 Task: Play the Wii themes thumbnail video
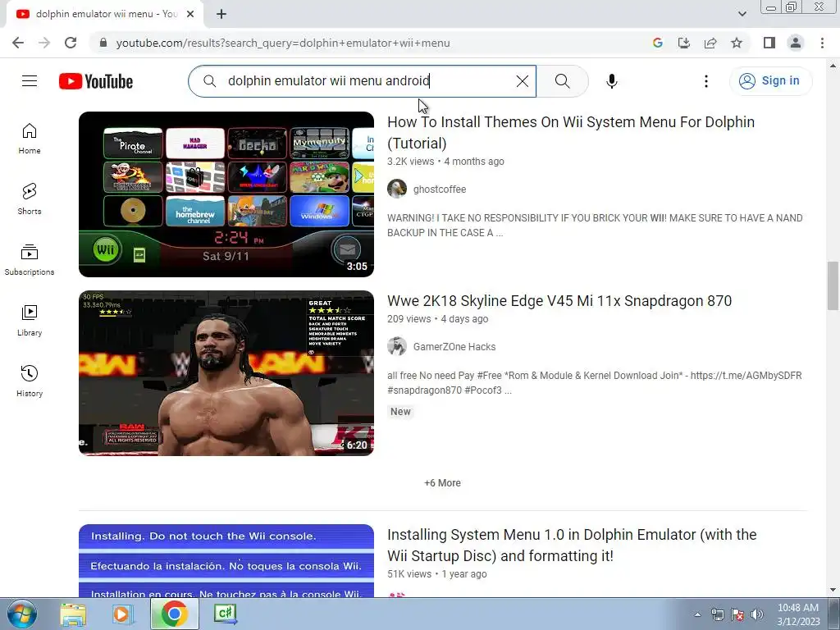point(226,194)
